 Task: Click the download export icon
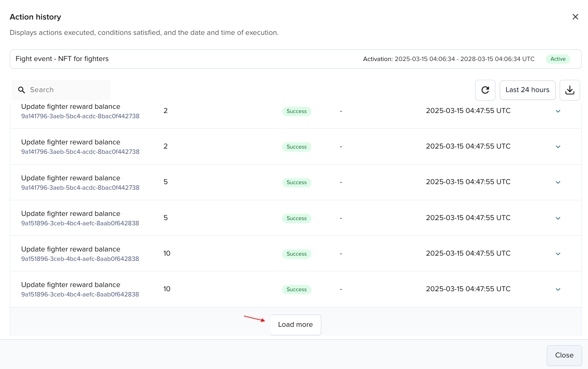pos(570,90)
